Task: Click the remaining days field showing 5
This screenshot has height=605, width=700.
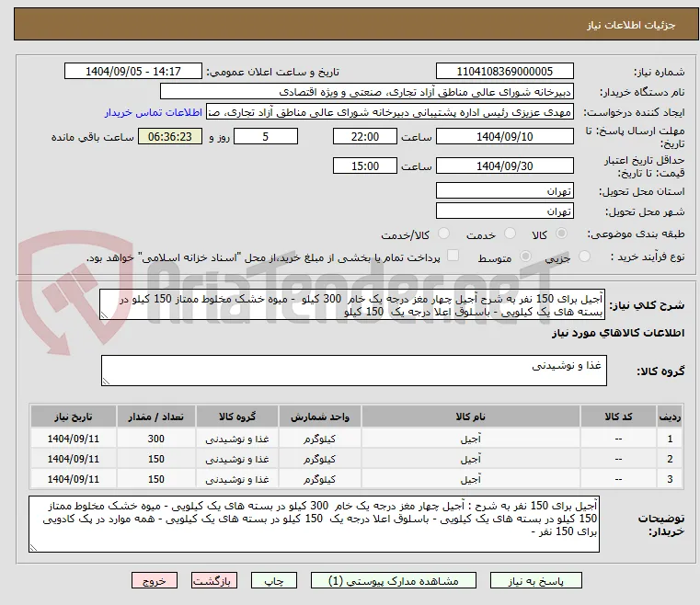Action: click(x=266, y=136)
